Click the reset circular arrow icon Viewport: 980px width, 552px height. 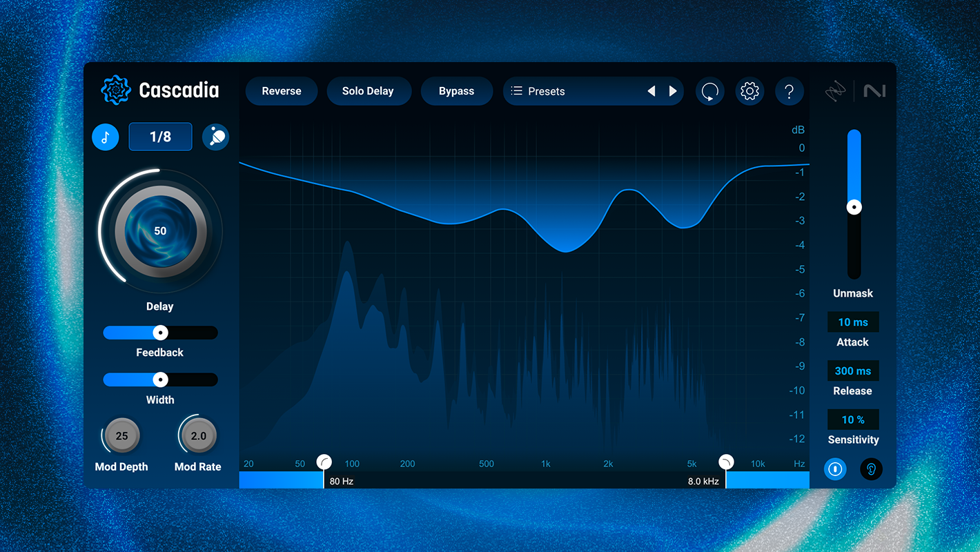(709, 91)
